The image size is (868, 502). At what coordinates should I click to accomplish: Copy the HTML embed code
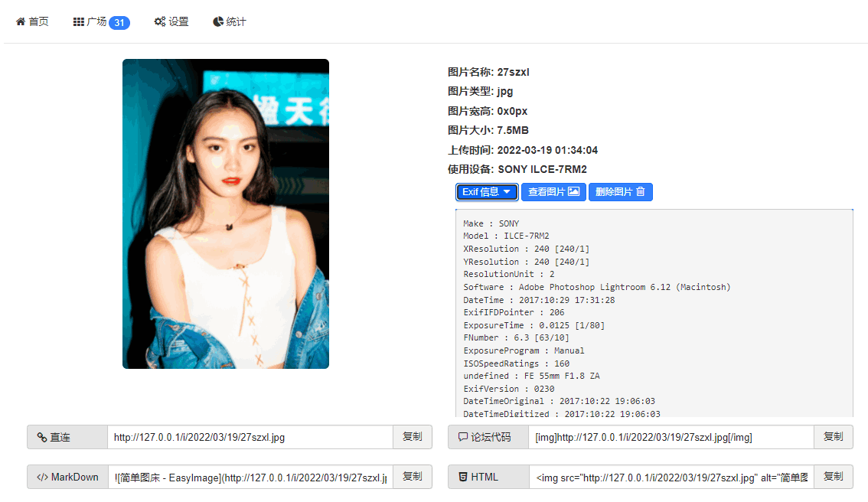point(833,476)
